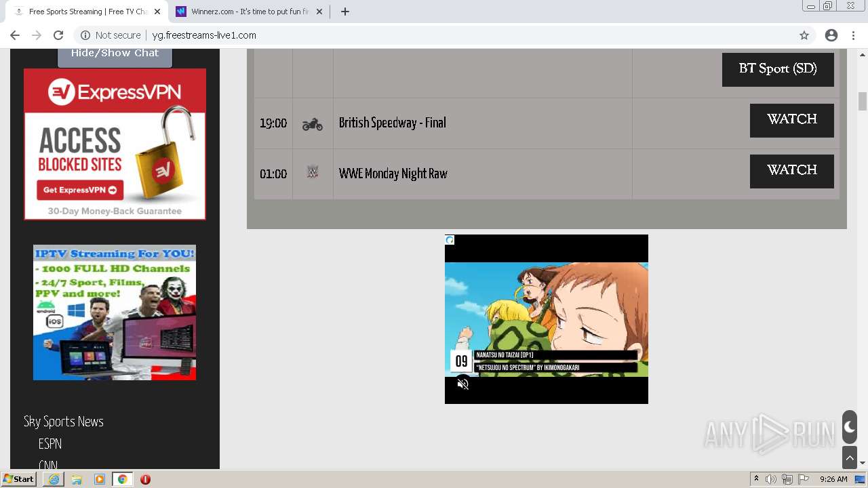Open BT Sport (SD) stream

point(778,69)
